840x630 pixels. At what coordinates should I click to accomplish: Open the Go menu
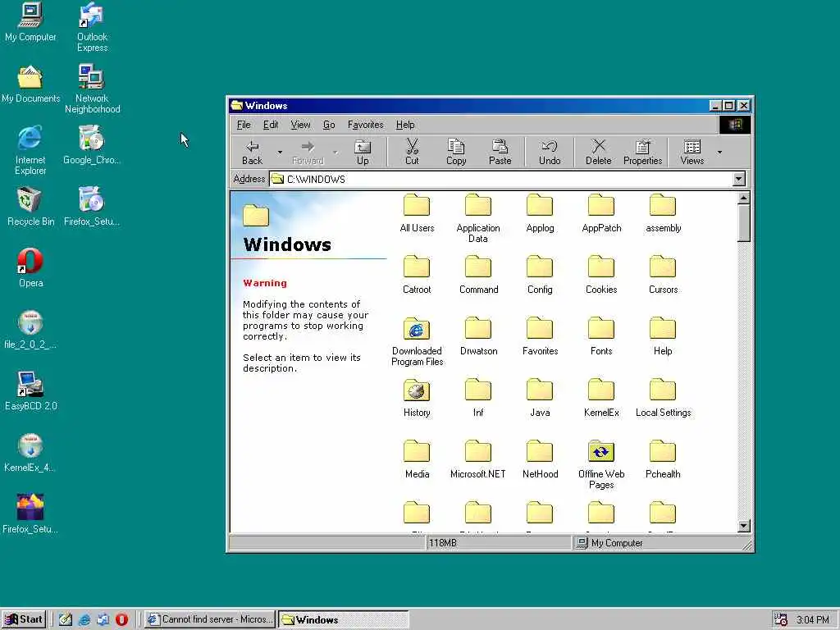(329, 125)
